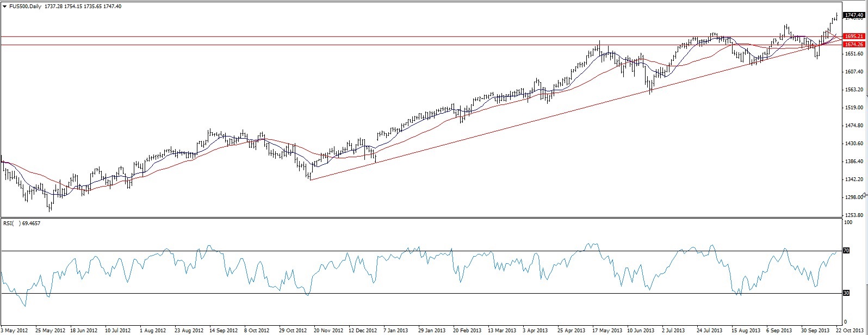Click the 1519.00 price axis label
This screenshot has height=335, width=868.
855,108
